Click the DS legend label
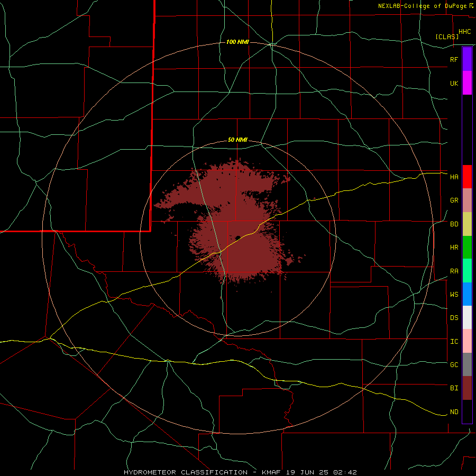The image size is (476, 476). click(x=454, y=318)
